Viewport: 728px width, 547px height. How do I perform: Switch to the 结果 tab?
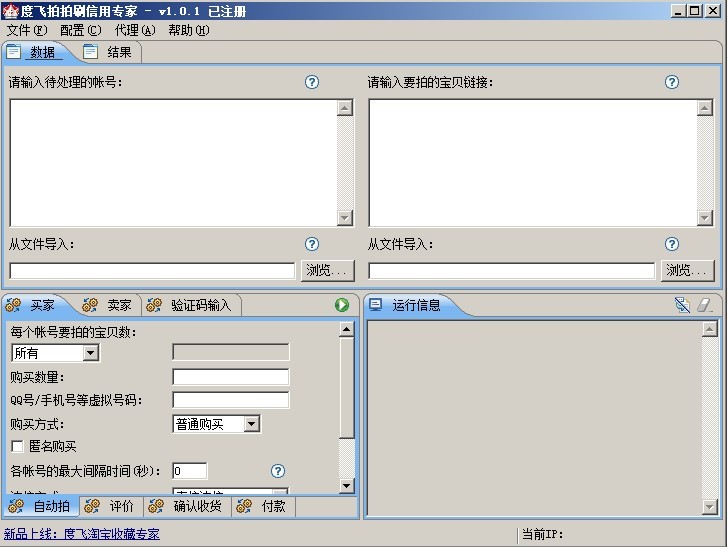coord(109,52)
